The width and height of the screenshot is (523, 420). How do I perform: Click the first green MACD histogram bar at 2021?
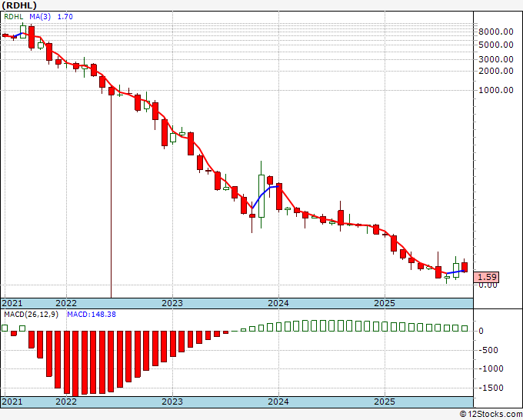click(x=5, y=328)
